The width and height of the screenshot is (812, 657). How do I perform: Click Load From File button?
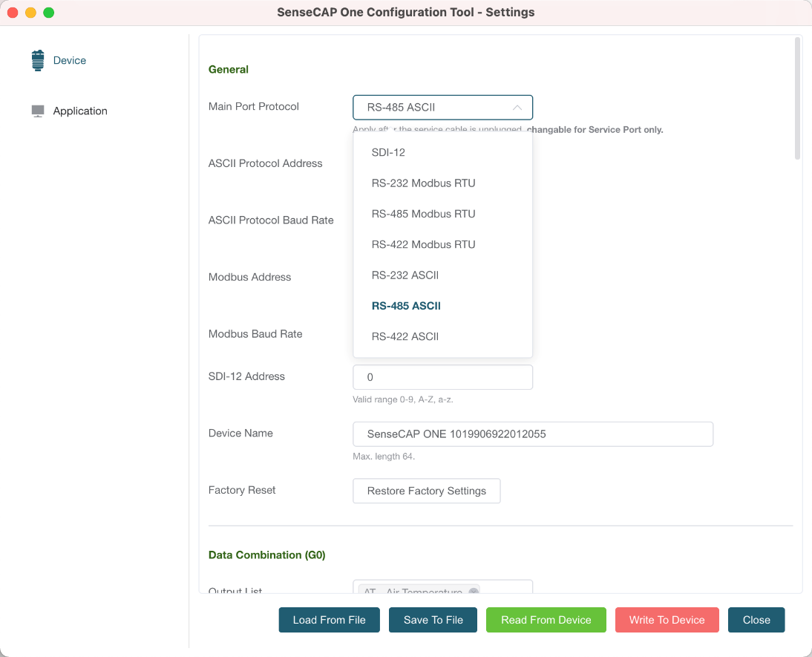(x=329, y=620)
